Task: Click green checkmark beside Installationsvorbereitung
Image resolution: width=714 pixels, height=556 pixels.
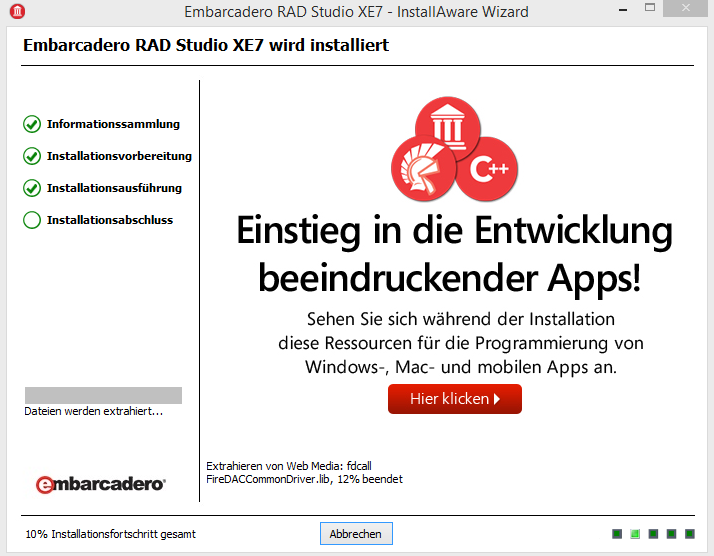Action: (x=32, y=156)
